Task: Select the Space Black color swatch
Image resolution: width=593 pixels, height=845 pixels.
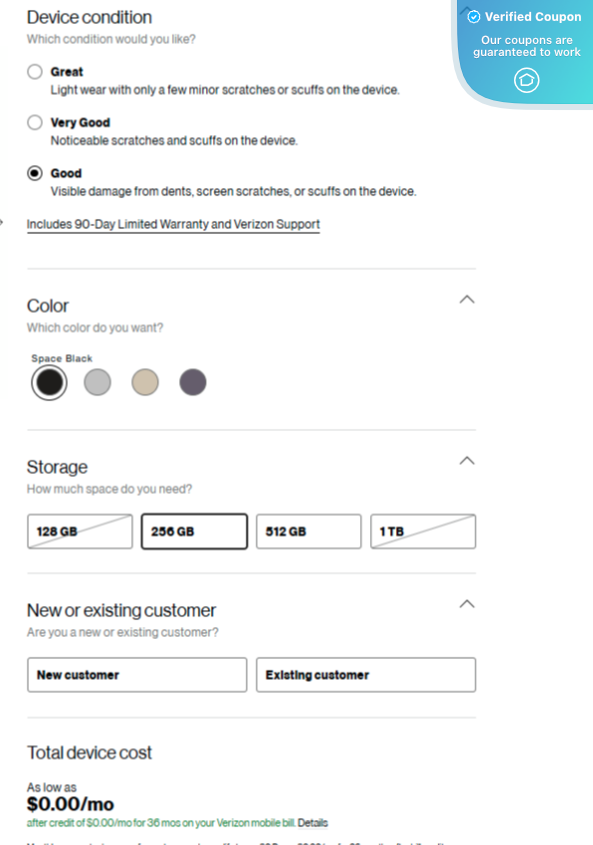Action: 49,382
